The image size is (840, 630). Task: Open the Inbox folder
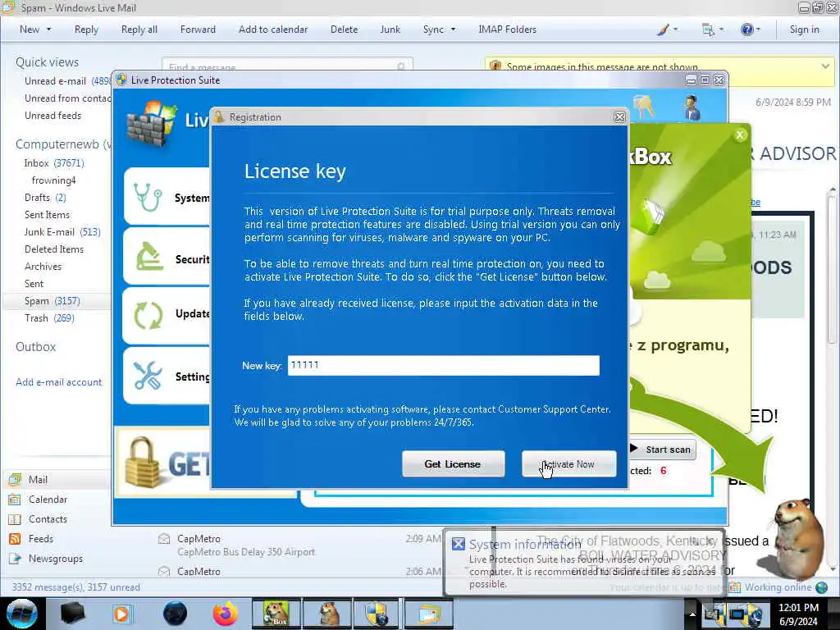coord(53,163)
